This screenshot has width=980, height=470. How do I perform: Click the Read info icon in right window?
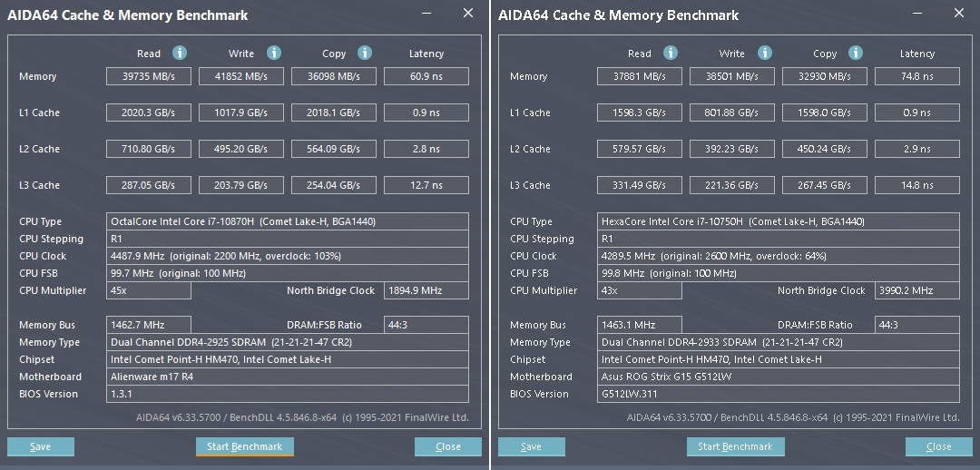[671, 54]
